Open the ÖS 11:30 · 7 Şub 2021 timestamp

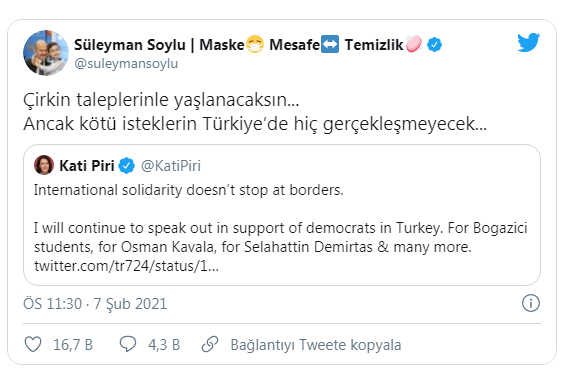tap(95, 304)
